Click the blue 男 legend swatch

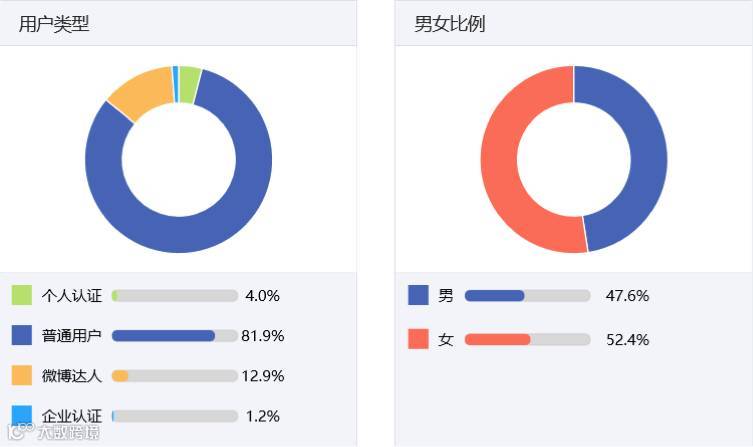[418, 295]
